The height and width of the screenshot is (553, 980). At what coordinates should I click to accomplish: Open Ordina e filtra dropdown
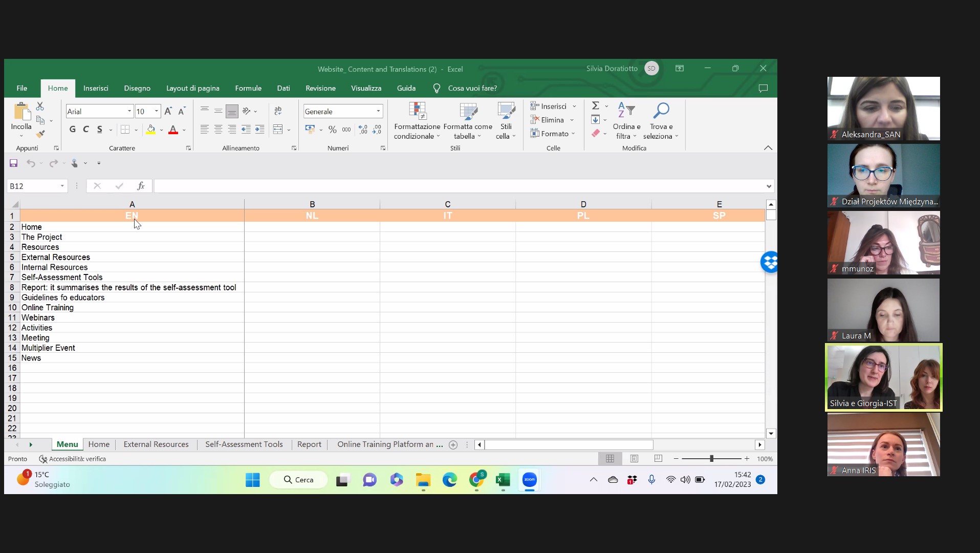[626, 121]
